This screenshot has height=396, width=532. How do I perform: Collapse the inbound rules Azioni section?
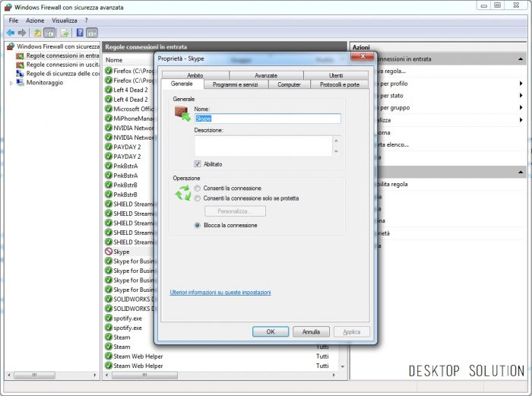tap(521, 59)
